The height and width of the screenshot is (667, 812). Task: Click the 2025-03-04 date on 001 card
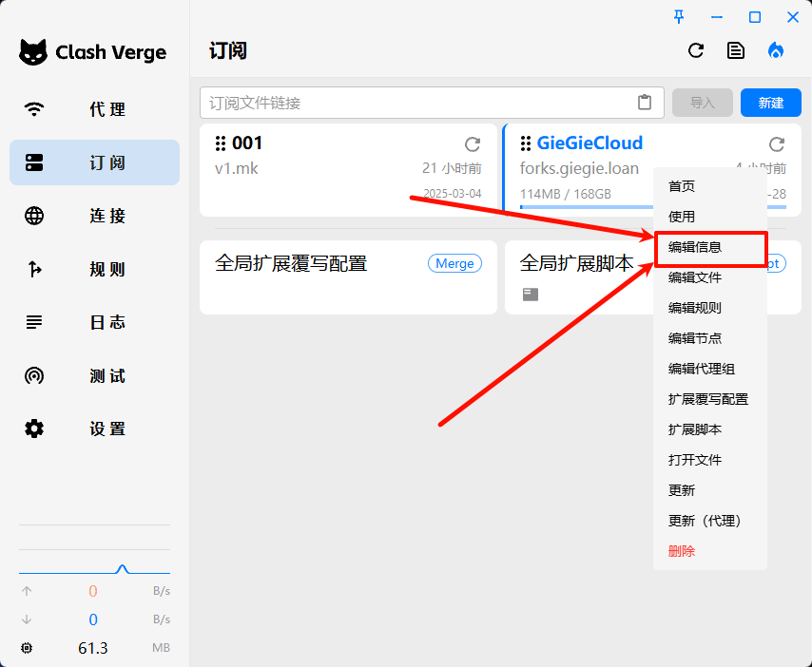coord(453,194)
